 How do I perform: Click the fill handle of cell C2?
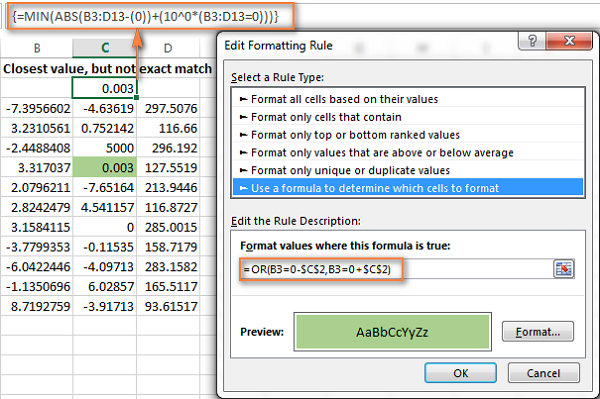136,98
